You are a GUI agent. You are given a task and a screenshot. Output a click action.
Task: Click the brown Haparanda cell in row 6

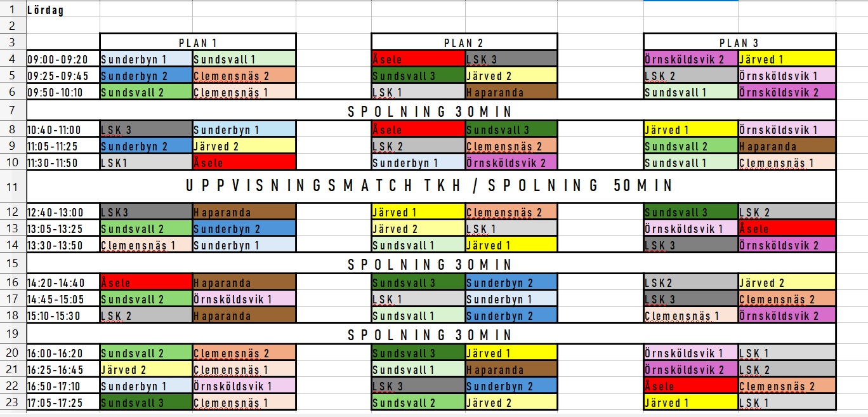pos(511,93)
